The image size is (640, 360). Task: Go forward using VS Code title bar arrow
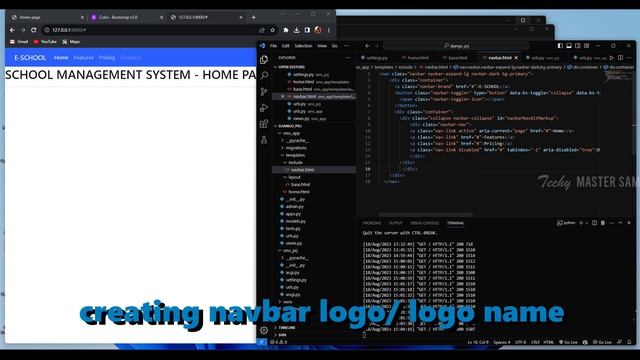(377, 46)
